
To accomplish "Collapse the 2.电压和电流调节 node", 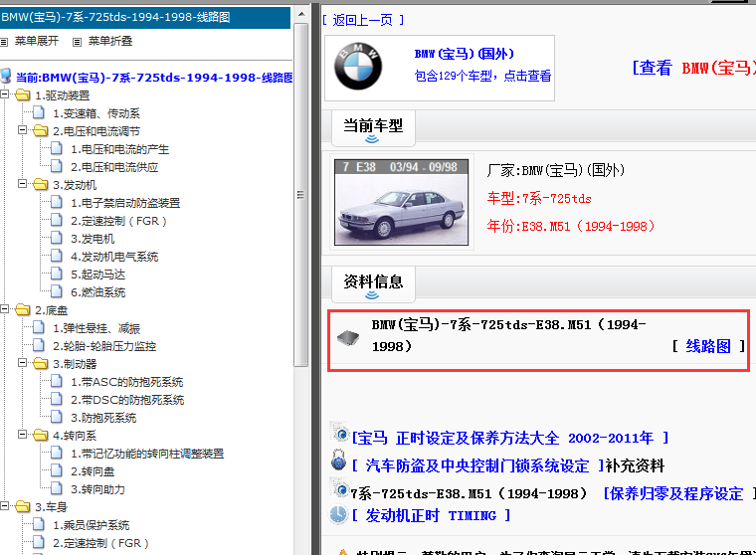I will pyautogui.click(x=22, y=130).
